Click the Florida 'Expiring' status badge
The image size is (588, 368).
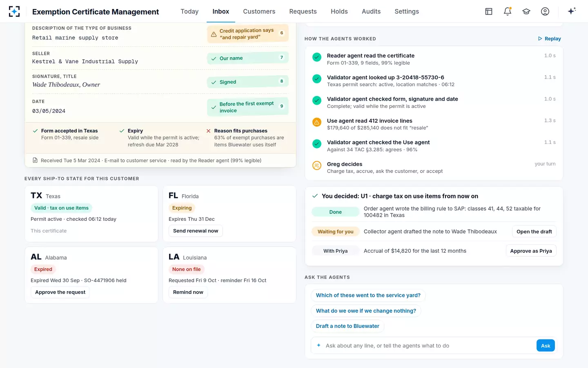click(182, 208)
